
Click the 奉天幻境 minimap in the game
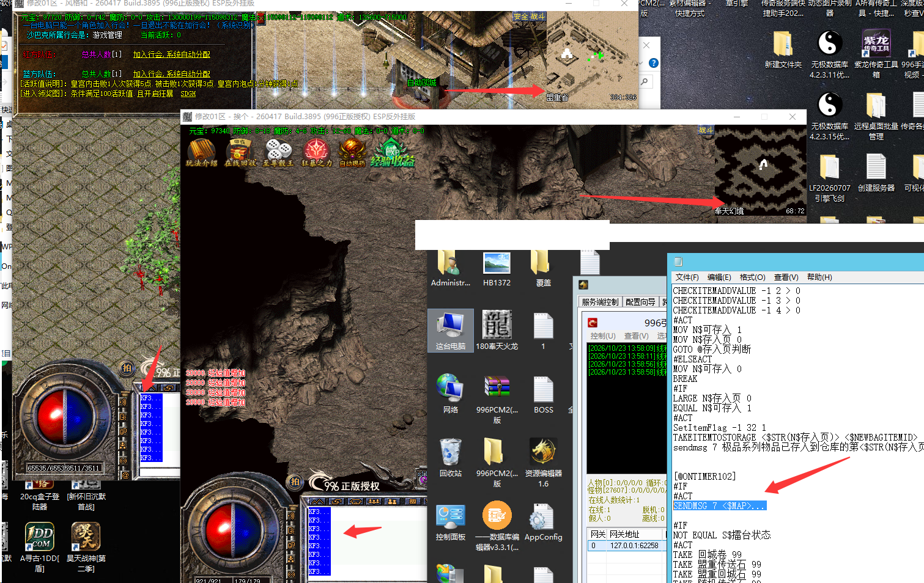[761, 170]
